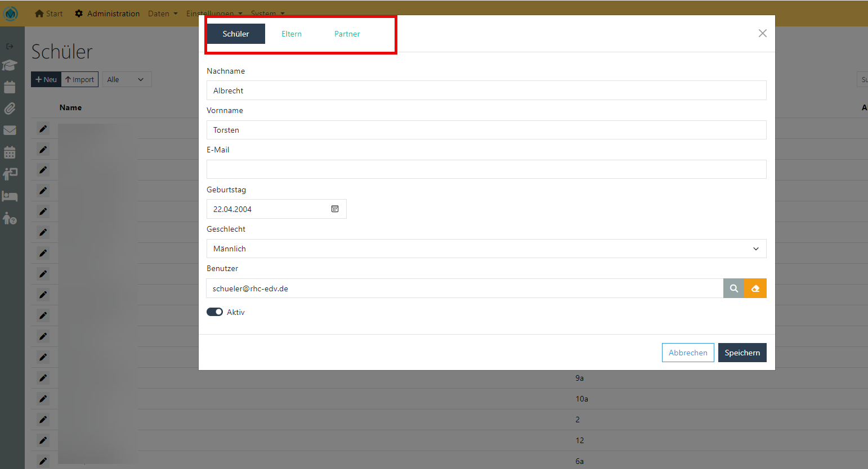Expand the Einstellungen menu in the top bar

click(214, 13)
